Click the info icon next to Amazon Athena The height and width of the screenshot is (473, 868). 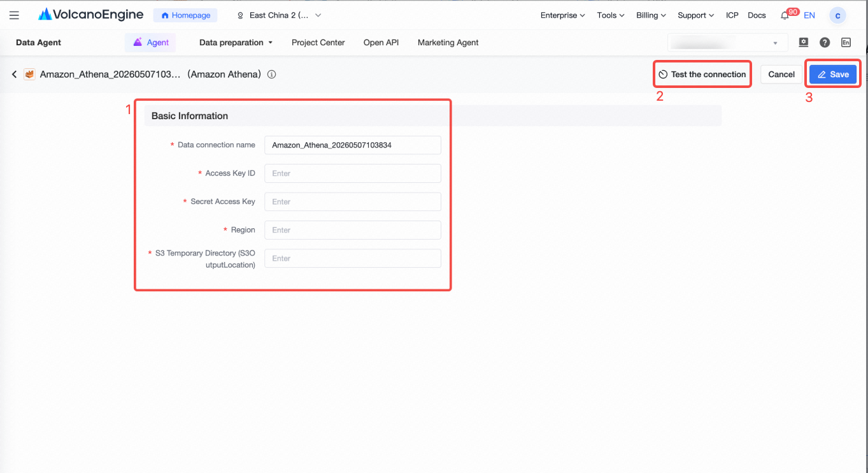[271, 75]
